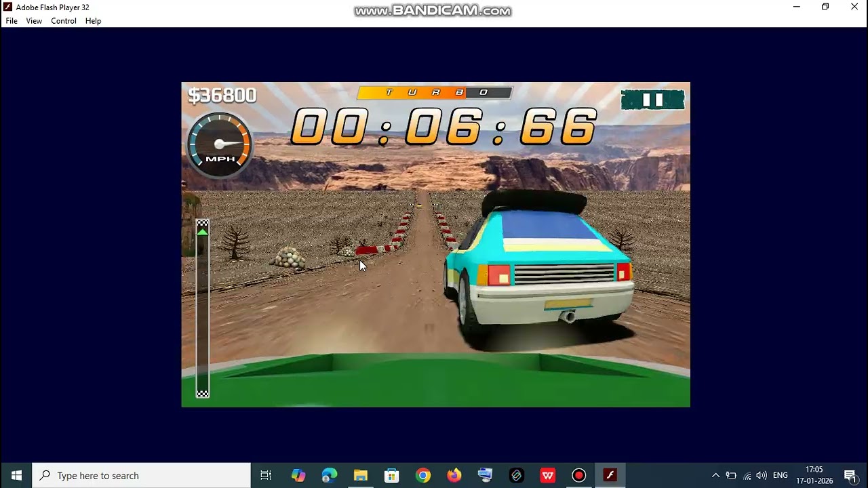Open the Windows Start menu
This screenshot has width=868, height=488.
16,475
